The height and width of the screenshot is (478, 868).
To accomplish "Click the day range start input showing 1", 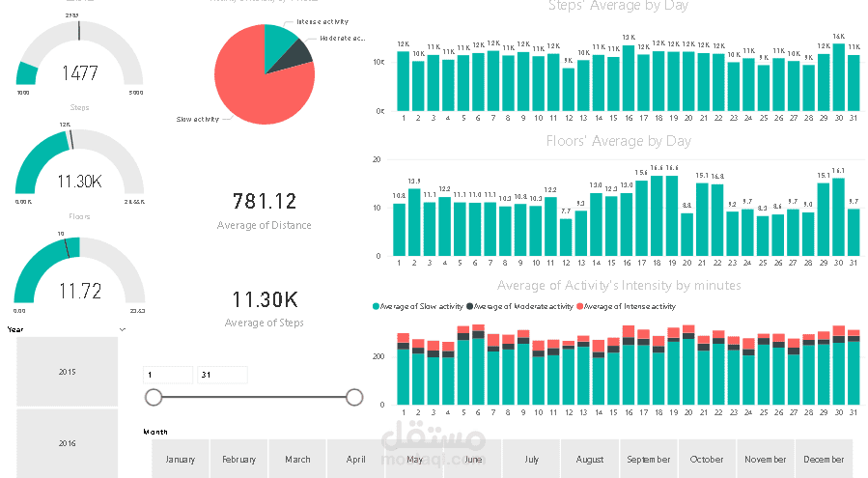I will coord(168,375).
